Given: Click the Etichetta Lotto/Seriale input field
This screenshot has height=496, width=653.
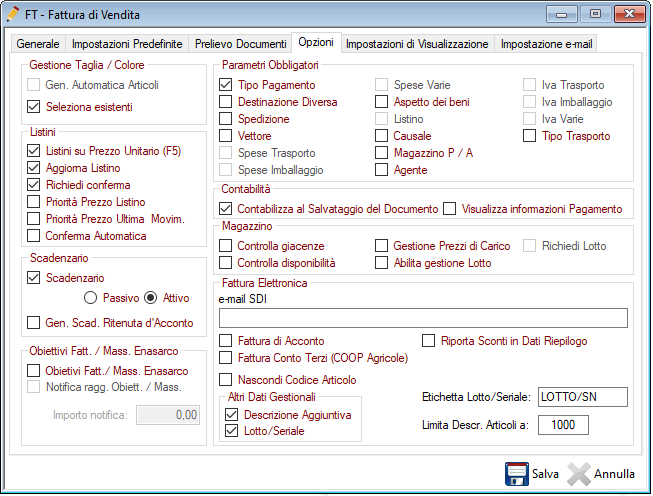Looking at the screenshot, I should coord(582,397).
